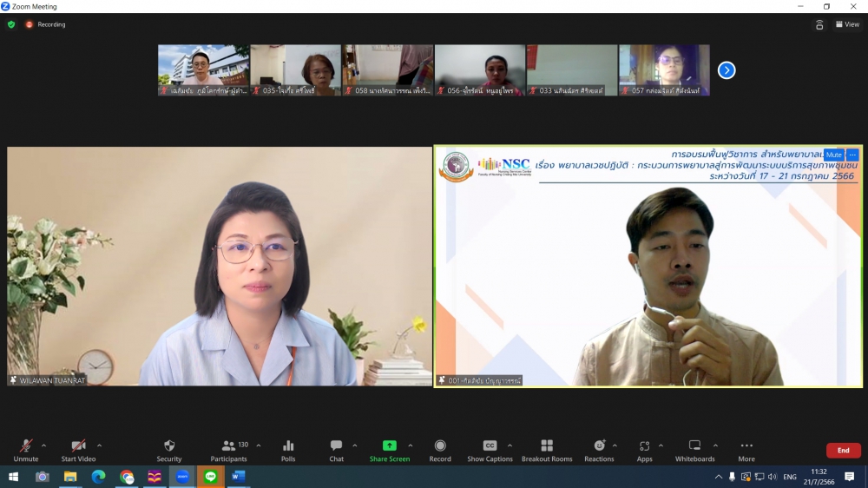Open the View menu at top right
Image resolution: width=868 pixels, height=488 pixels.
point(847,24)
